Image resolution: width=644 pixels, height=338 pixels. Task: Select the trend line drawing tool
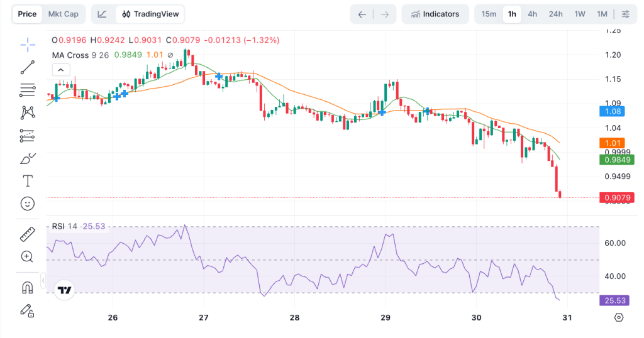pos(27,67)
